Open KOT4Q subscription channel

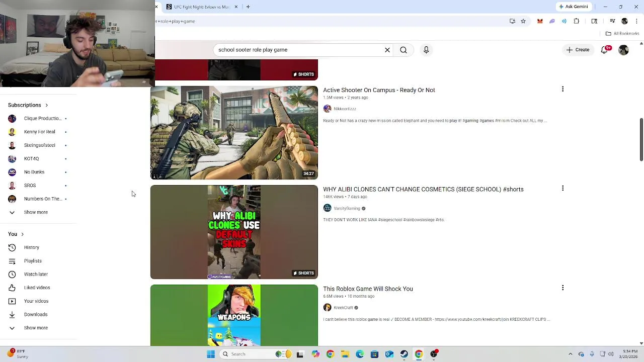point(38,158)
